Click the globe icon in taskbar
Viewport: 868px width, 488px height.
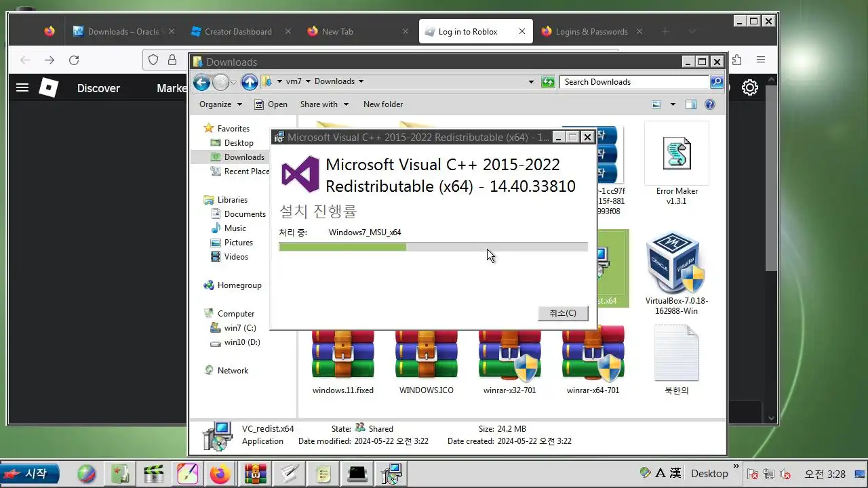click(86, 474)
